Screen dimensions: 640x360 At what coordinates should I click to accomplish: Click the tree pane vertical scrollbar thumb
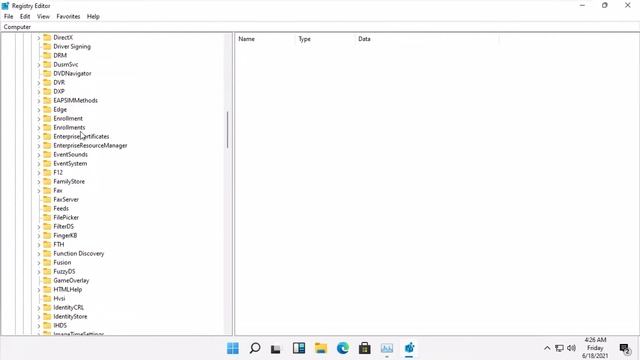[227, 130]
